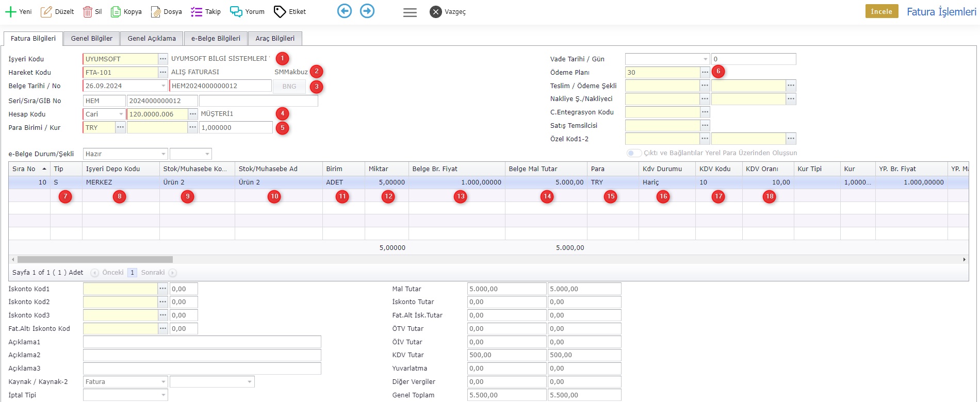Click the Kopya copy icon
Viewport: 980px width, 402px height.
(x=116, y=11)
